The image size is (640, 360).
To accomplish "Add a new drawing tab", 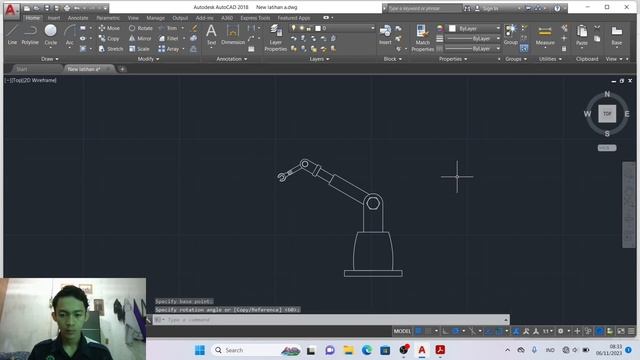I will coord(122,69).
